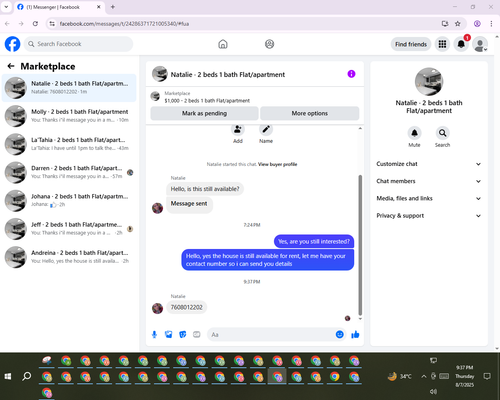
Task: Open the tab search dropdown arrow
Action: pos(6,7)
